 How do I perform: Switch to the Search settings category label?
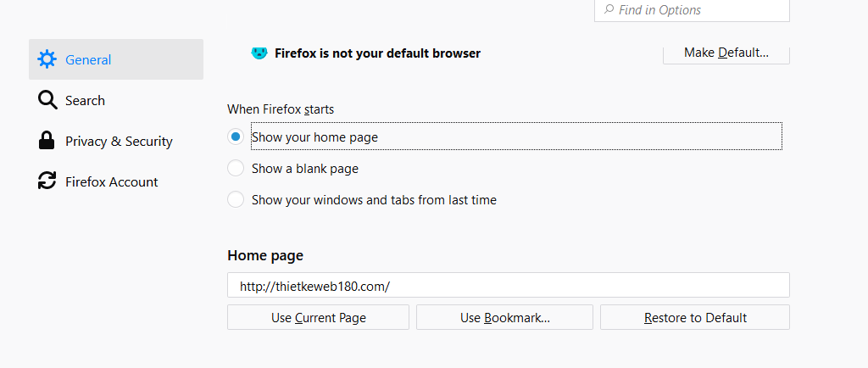[x=85, y=100]
